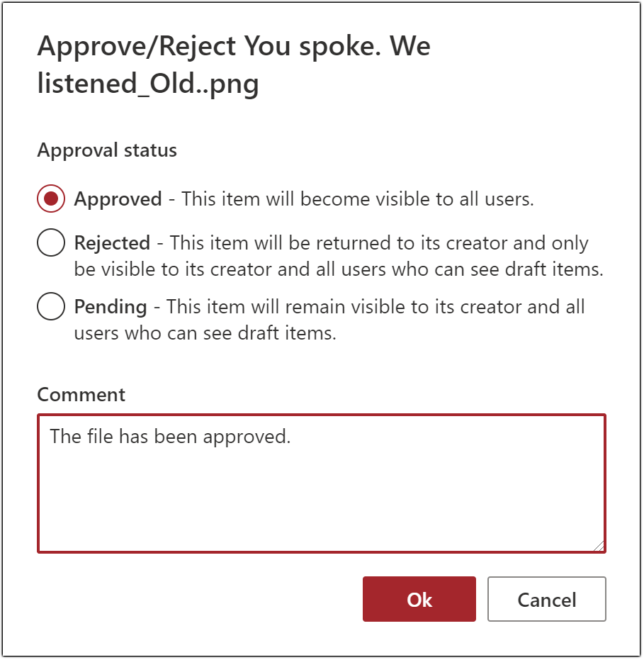Click the bold "Pending" label text
Viewport: 644px width, 660px height.
pyautogui.click(x=111, y=307)
